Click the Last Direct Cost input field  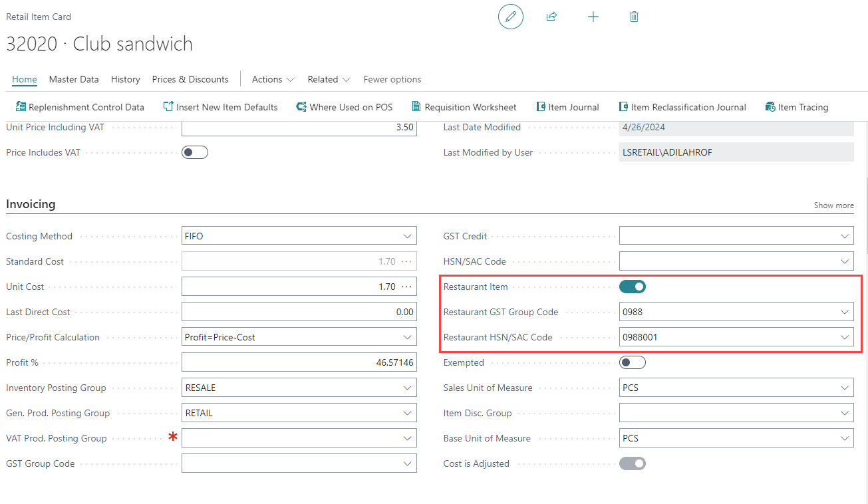[x=299, y=312]
